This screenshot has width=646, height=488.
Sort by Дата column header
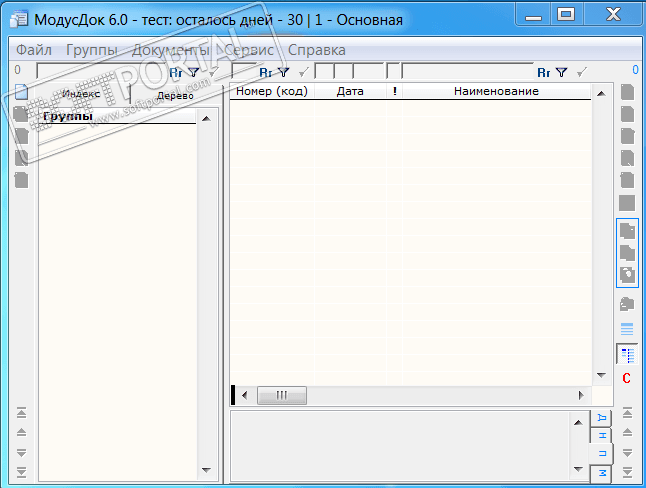coord(350,91)
